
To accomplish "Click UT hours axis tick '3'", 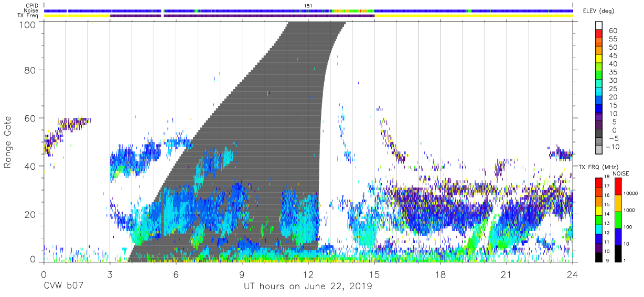I will (110, 274).
